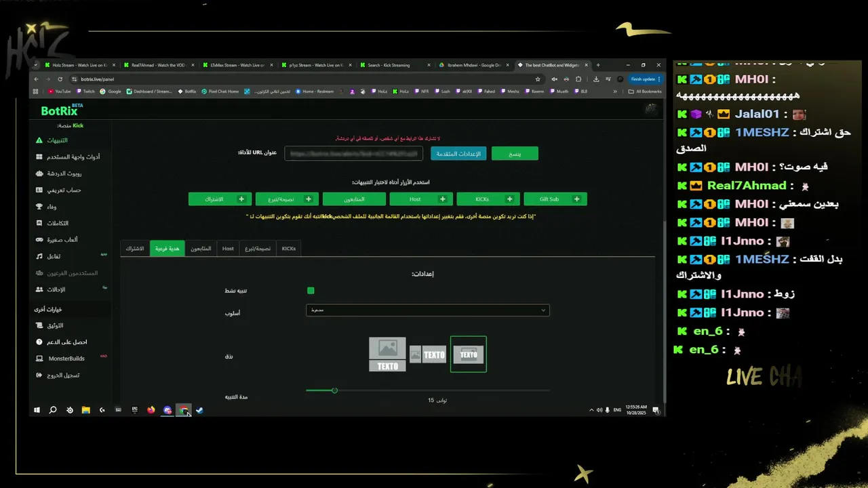868x488 pixels.
Task: Select image-beside-text layout thumbnail
Action: [x=428, y=354]
